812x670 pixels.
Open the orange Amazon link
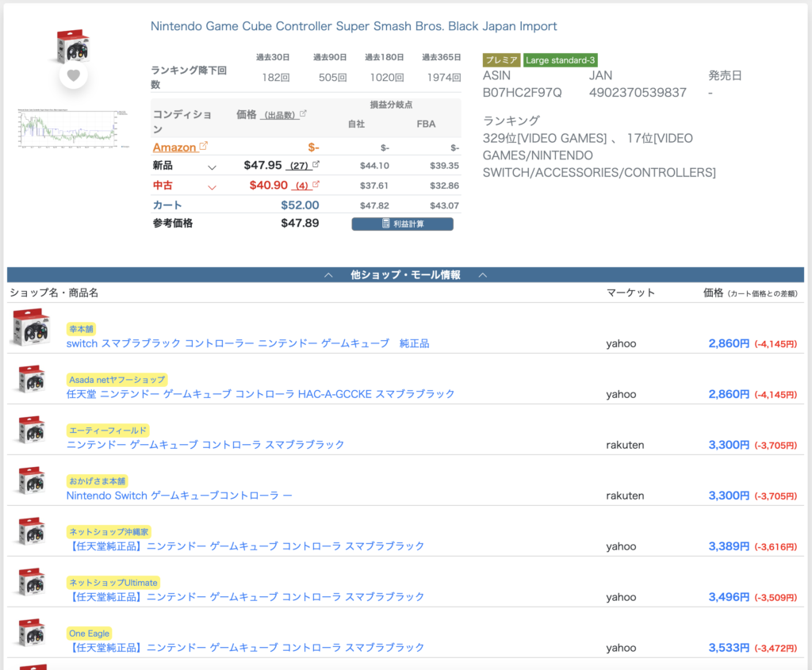pyautogui.click(x=174, y=147)
